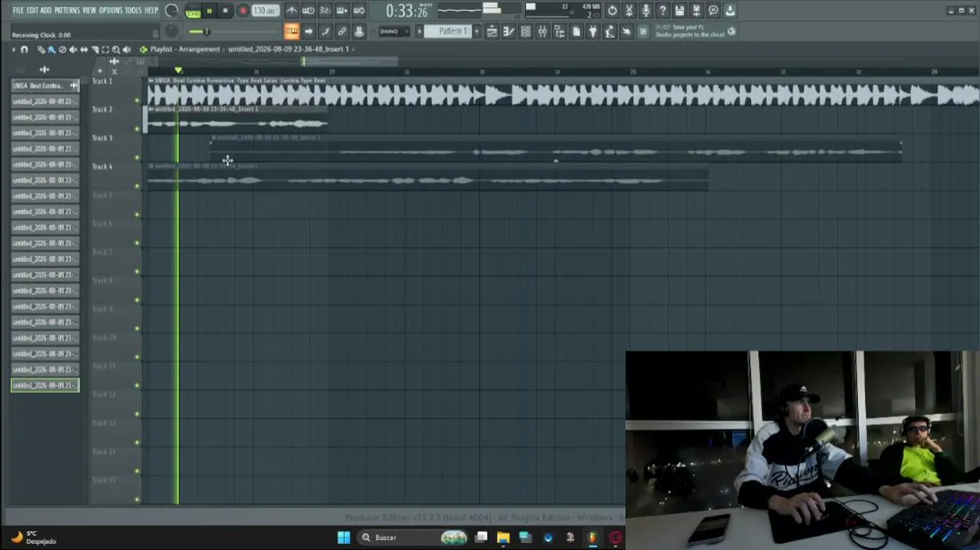Image resolution: width=980 pixels, height=550 pixels.
Task: Click the green playhead marker on timeline
Action: [x=178, y=71]
